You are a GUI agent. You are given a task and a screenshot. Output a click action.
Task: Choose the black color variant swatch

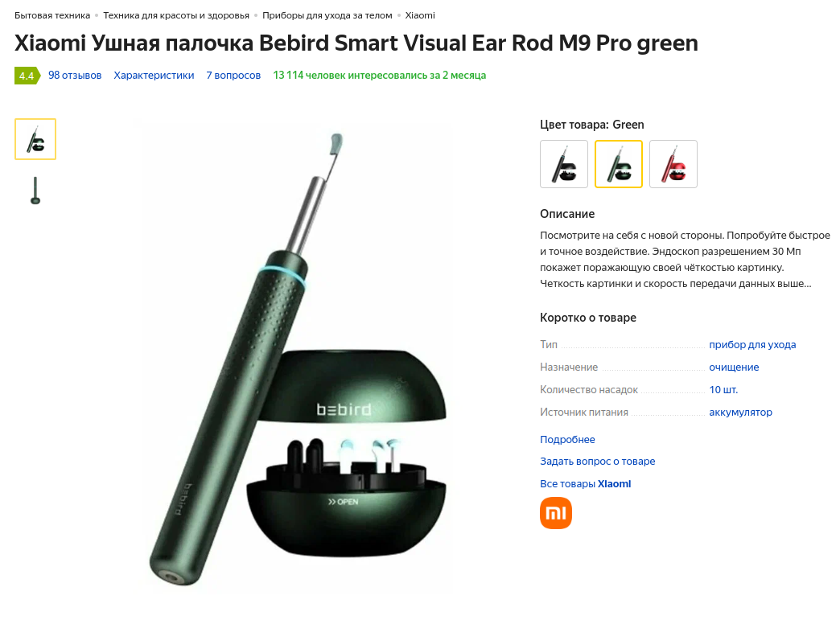click(x=564, y=164)
